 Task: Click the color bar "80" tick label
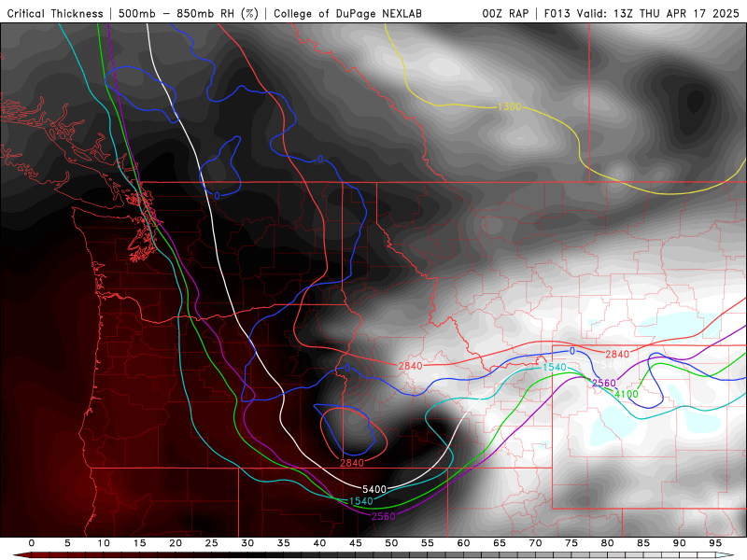click(608, 543)
